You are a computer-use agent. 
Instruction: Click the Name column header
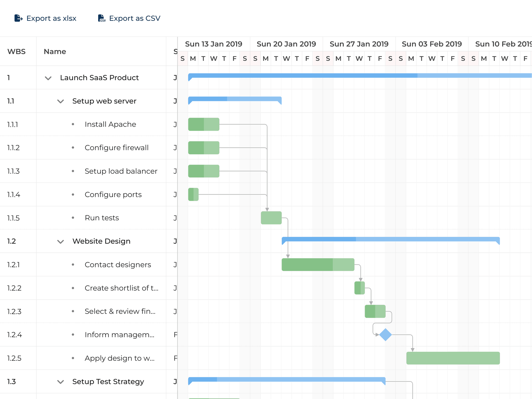tap(55, 51)
